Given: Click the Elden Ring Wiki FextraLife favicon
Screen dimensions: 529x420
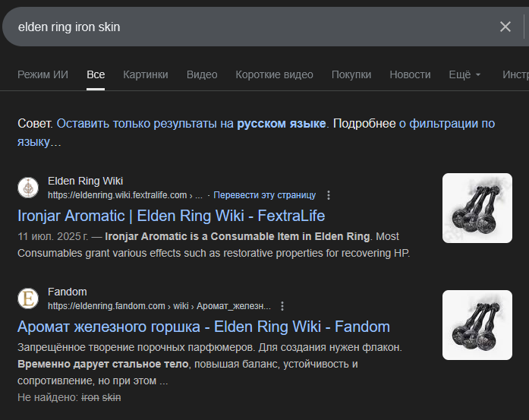Looking at the screenshot, I should (28, 188).
